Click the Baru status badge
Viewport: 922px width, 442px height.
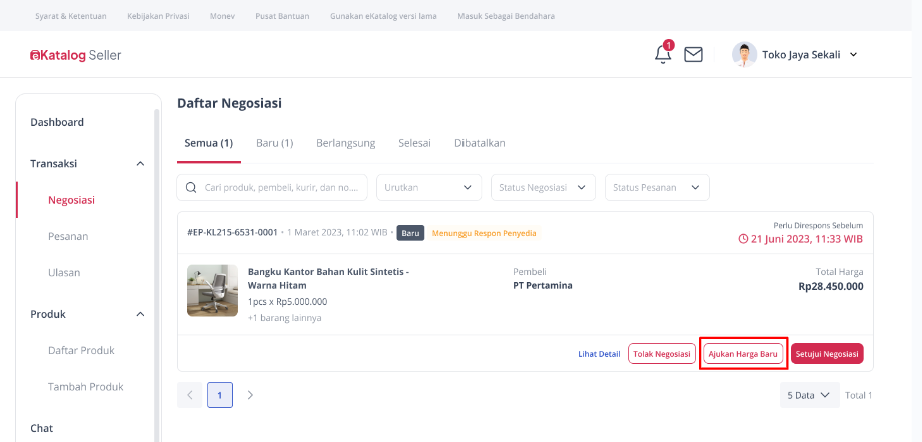tap(410, 233)
